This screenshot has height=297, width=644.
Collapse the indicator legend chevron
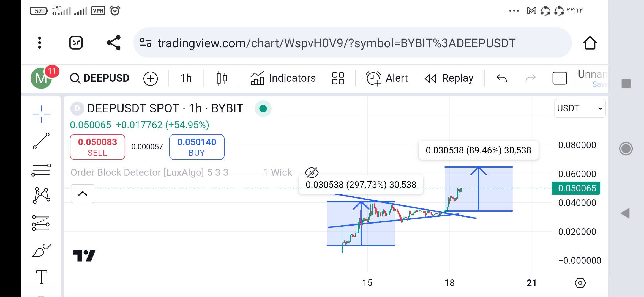83,194
